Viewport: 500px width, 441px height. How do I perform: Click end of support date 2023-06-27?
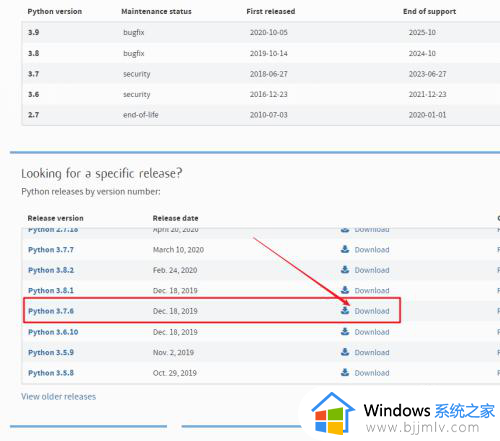(428, 74)
